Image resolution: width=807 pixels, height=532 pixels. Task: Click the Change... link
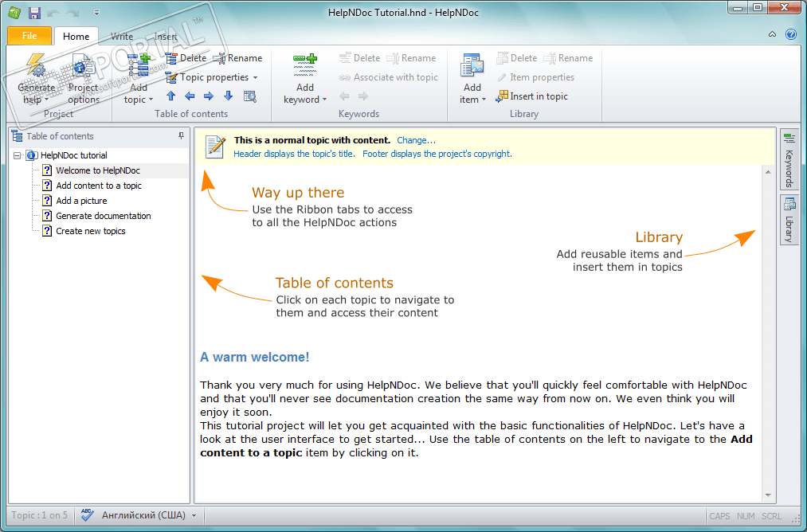416,140
